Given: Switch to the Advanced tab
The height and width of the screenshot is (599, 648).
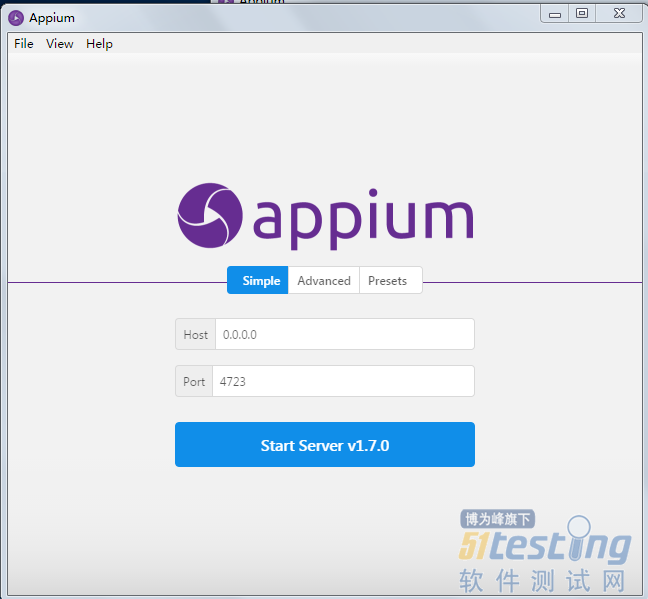Looking at the screenshot, I should (324, 280).
